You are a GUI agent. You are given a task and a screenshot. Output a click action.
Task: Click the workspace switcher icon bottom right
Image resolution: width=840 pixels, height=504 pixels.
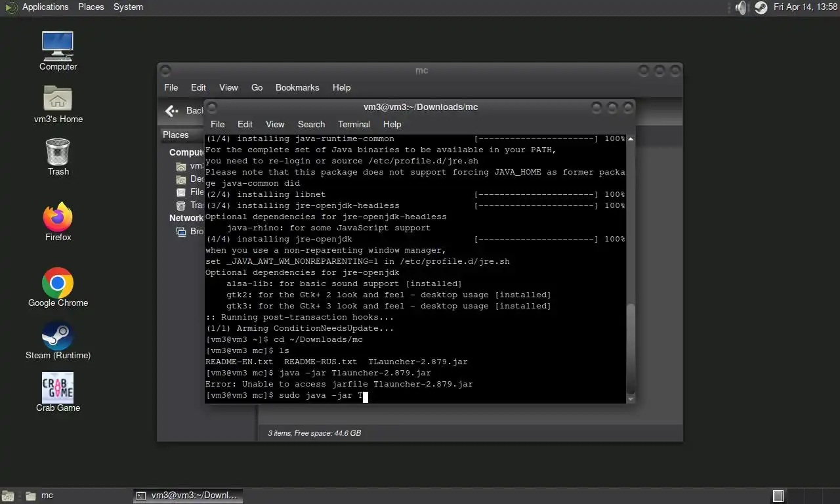778,496
